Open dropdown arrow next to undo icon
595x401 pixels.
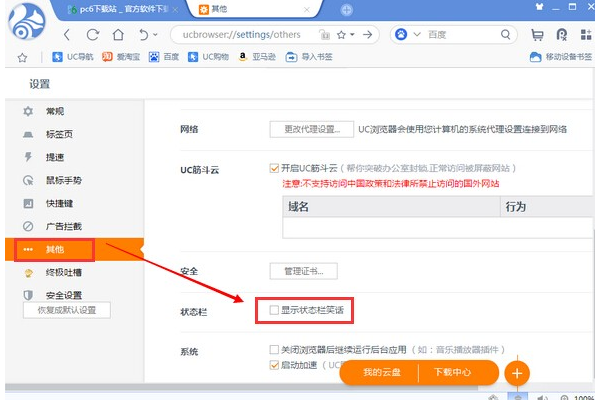(155, 35)
